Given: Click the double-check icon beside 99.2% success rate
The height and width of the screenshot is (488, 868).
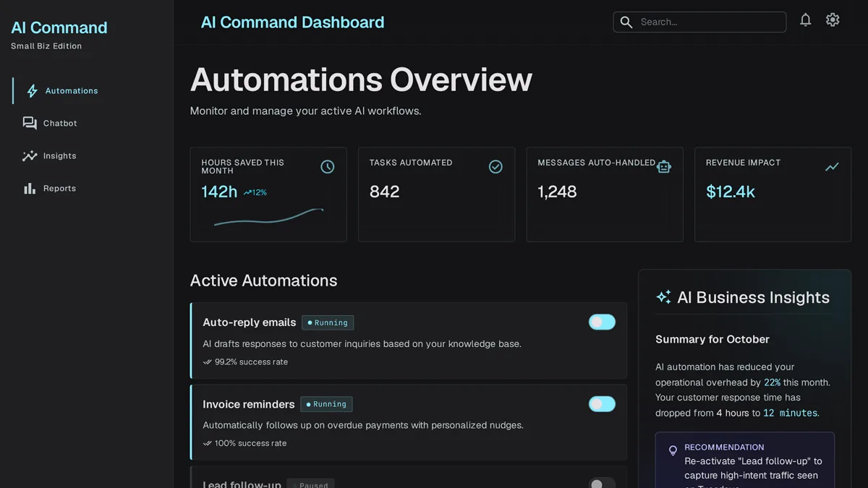Looking at the screenshot, I should [208, 362].
